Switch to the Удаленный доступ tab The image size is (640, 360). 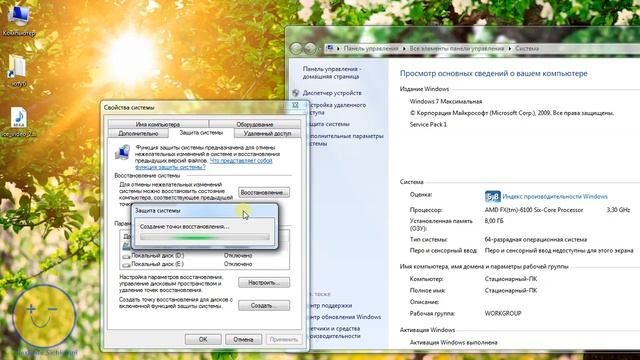[x=267, y=133]
